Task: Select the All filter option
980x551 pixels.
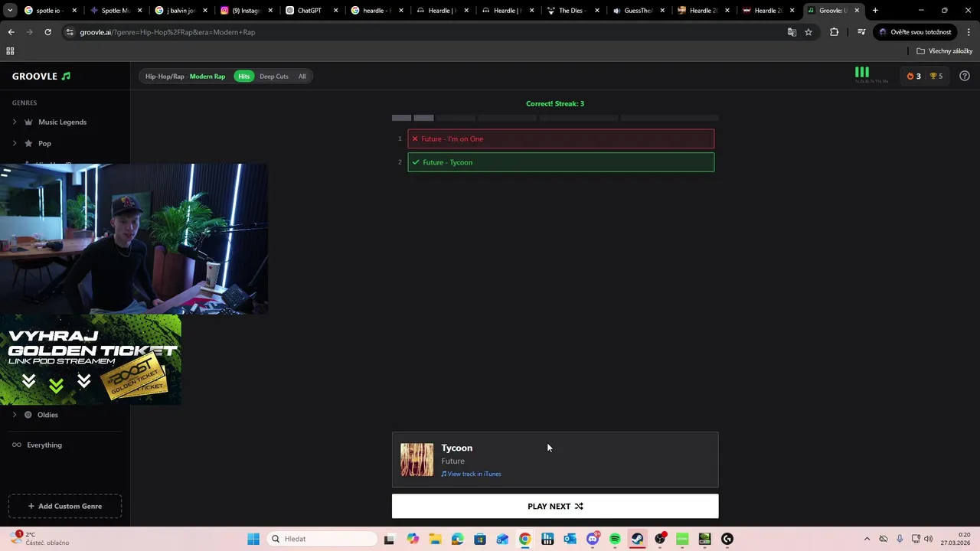Action: click(x=302, y=77)
